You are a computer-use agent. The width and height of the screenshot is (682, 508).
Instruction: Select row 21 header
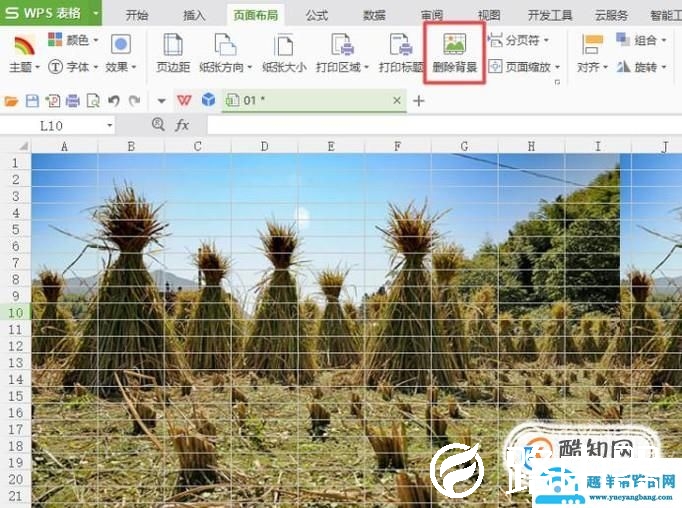[15, 496]
